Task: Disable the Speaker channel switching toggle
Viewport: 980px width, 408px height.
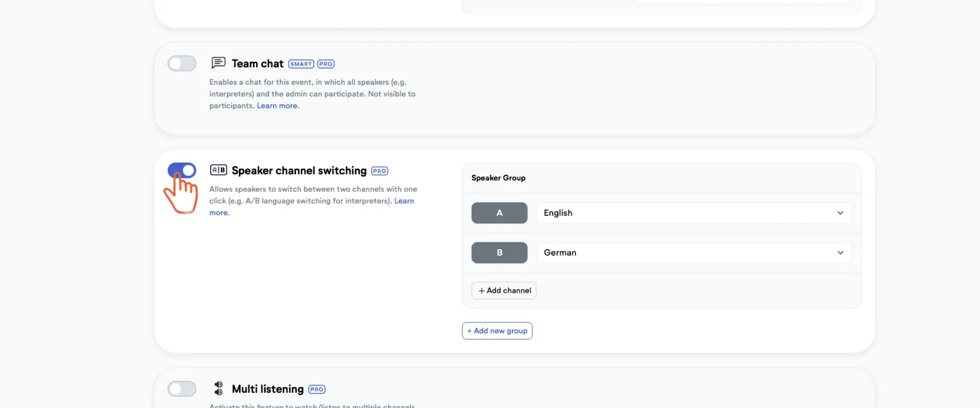Action: (x=182, y=170)
